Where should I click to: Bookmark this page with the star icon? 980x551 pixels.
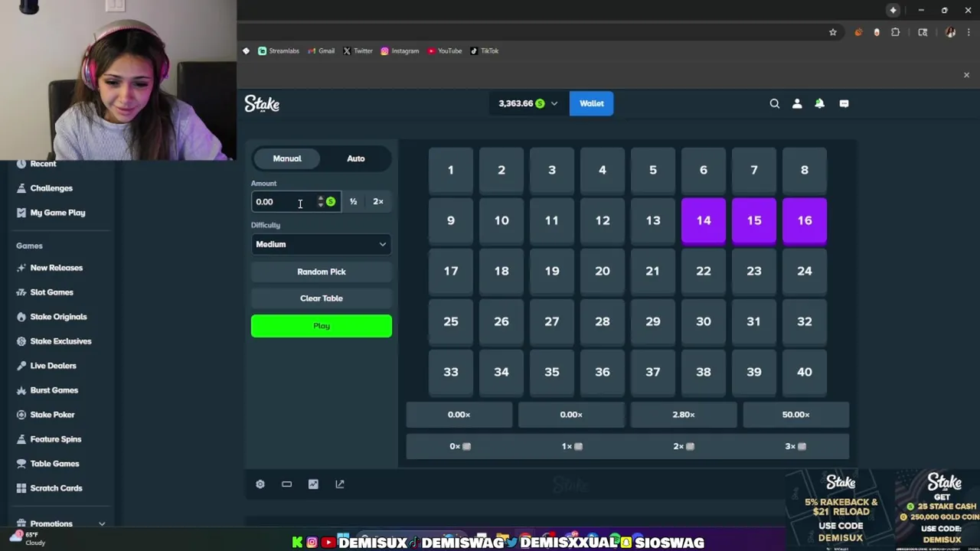click(x=832, y=32)
